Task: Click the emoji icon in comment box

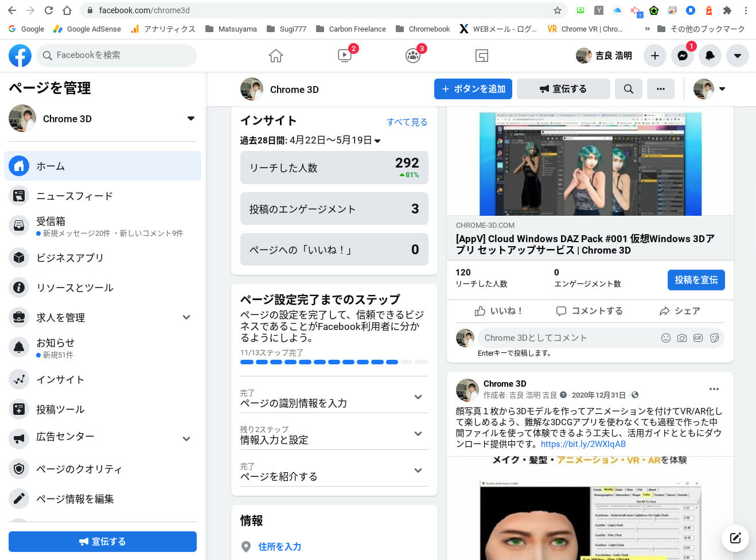Action: click(x=666, y=338)
